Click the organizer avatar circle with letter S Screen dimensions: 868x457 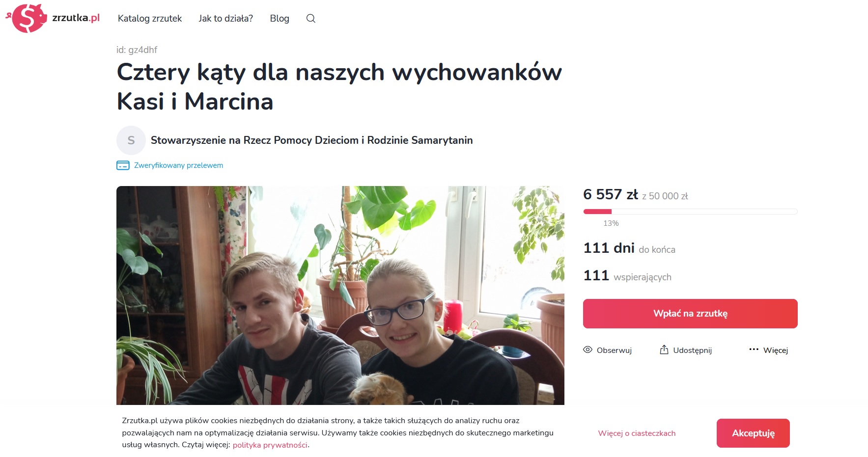click(x=131, y=140)
